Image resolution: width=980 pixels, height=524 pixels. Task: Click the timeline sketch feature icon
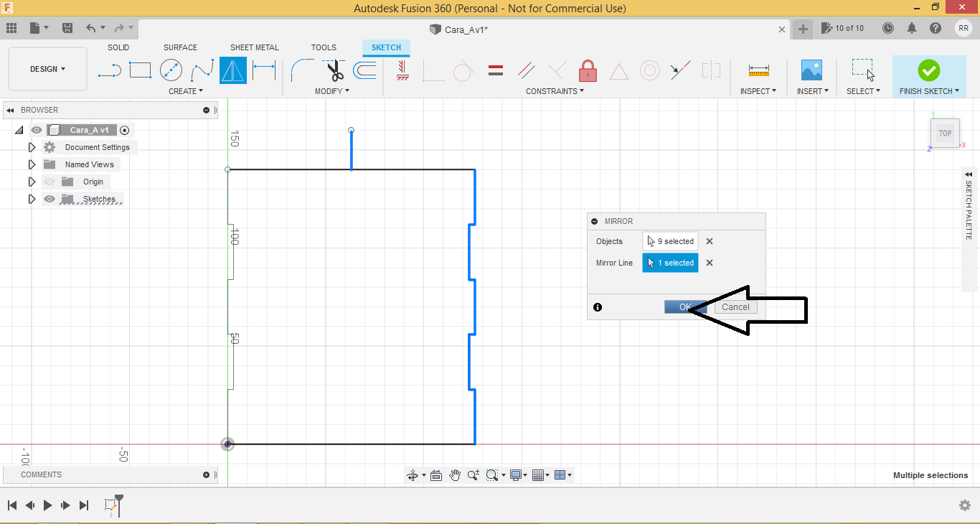[x=110, y=505]
